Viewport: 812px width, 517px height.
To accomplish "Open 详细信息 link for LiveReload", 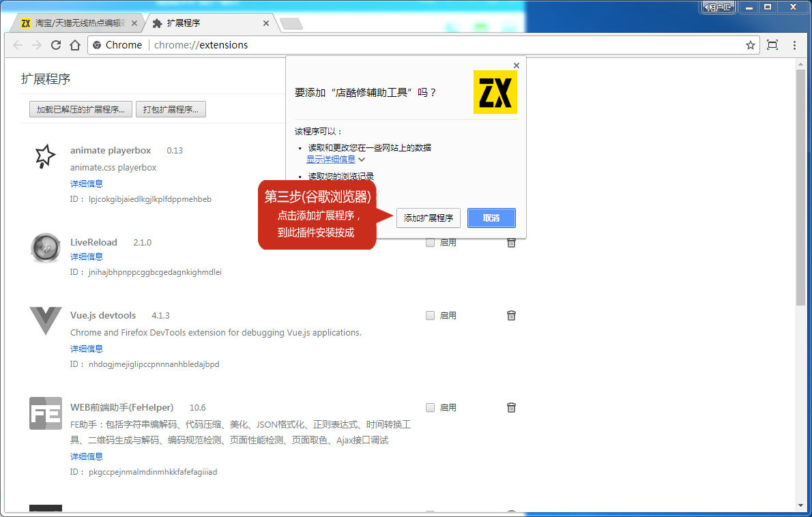I will (x=87, y=256).
